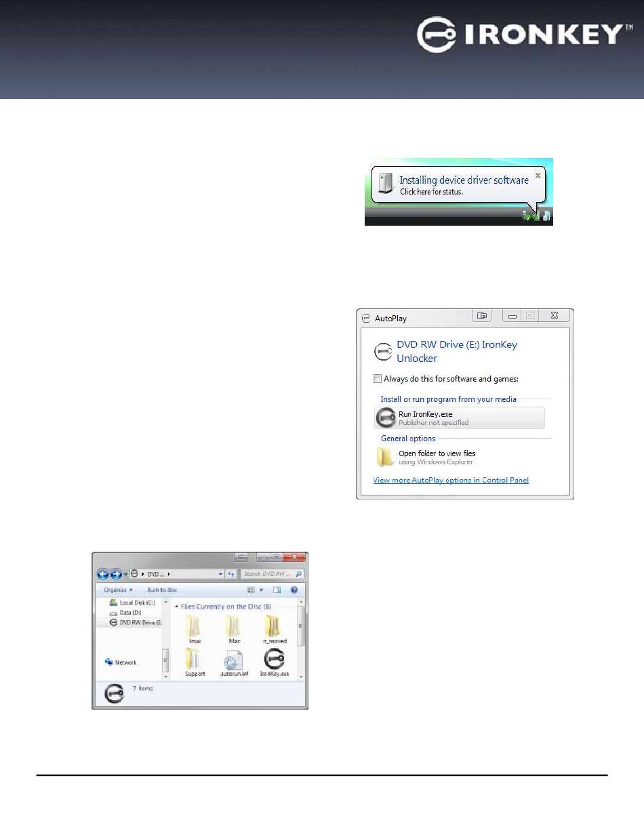
Task: Select Run IronKey.exe in AutoPlay
Action: click(x=459, y=418)
